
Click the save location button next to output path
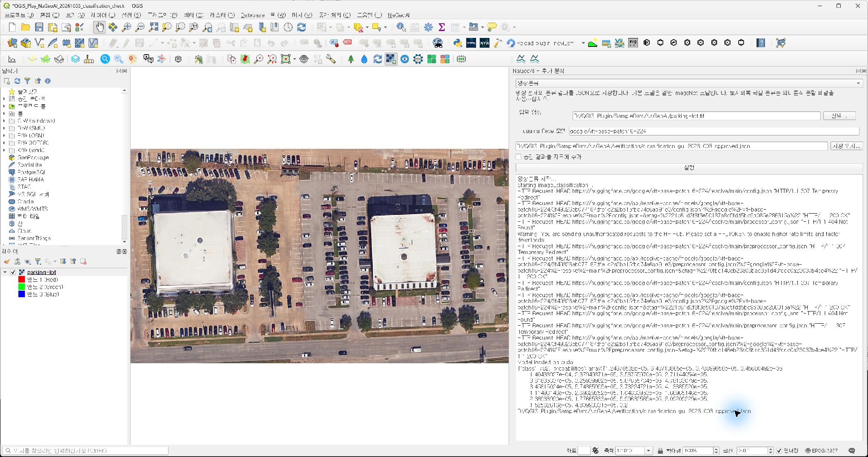click(x=846, y=146)
